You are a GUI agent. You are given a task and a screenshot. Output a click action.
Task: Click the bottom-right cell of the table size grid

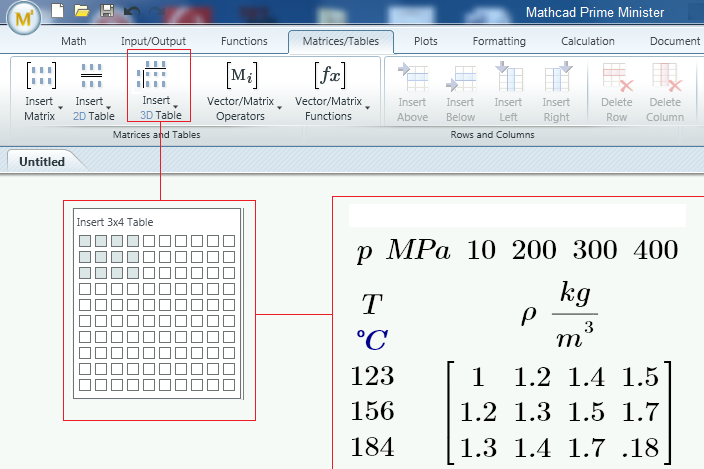pyautogui.click(x=229, y=385)
